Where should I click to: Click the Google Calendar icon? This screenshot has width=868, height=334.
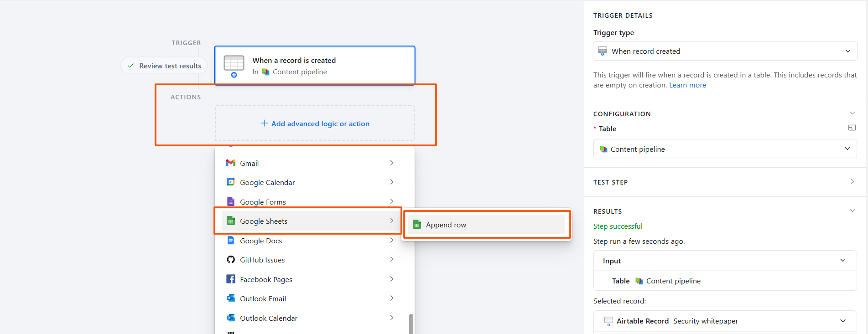[231, 182]
